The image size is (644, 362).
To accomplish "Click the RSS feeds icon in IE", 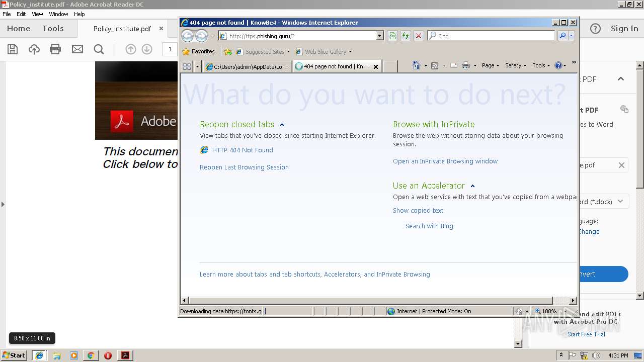I will (x=435, y=65).
